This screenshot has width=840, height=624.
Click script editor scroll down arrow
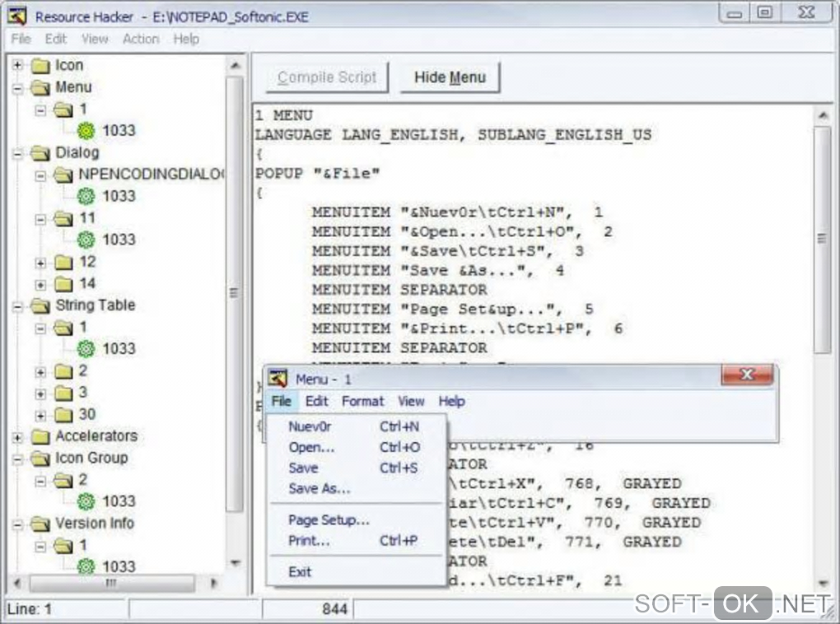[x=823, y=583]
